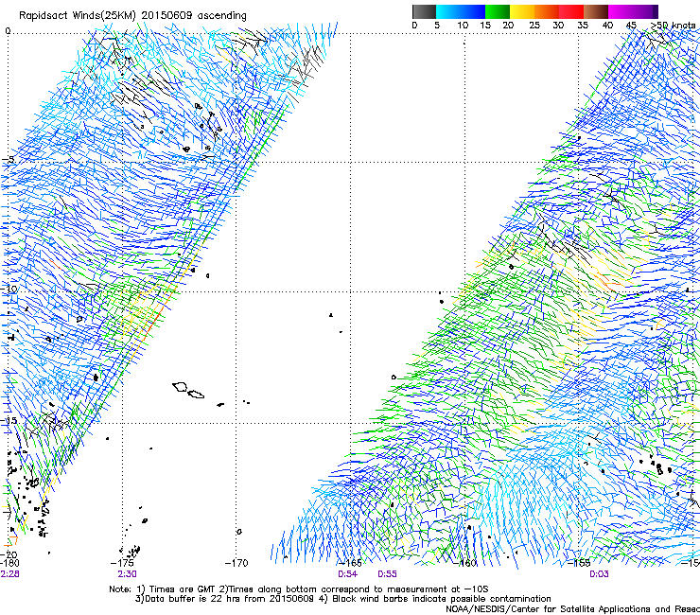Click the '0:03' swath time label
Viewport: 700px width, 615px height.
[599, 574]
